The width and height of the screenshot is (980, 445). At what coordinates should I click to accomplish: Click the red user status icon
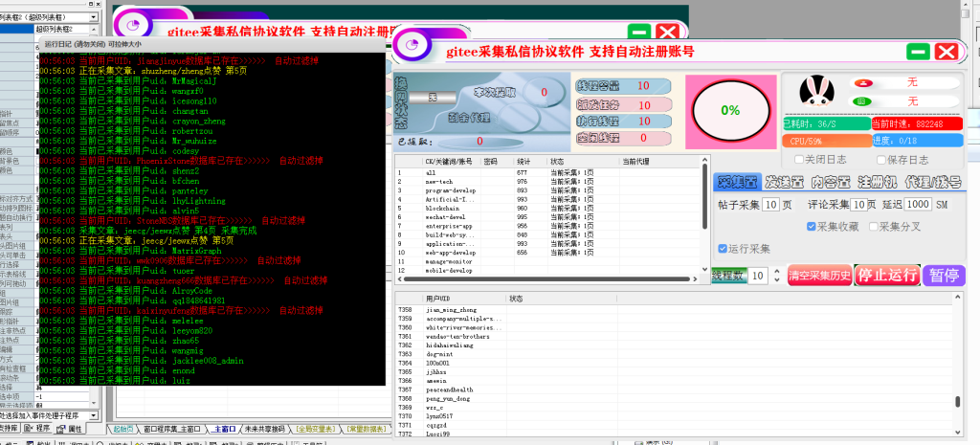pyautogui.click(x=860, y=83)
